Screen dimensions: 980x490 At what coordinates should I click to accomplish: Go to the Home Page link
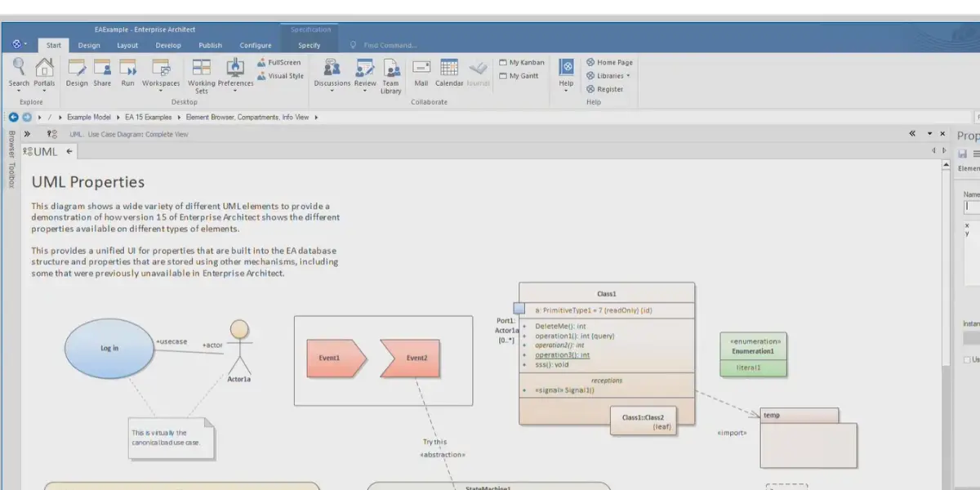click(x=609, y=62)
